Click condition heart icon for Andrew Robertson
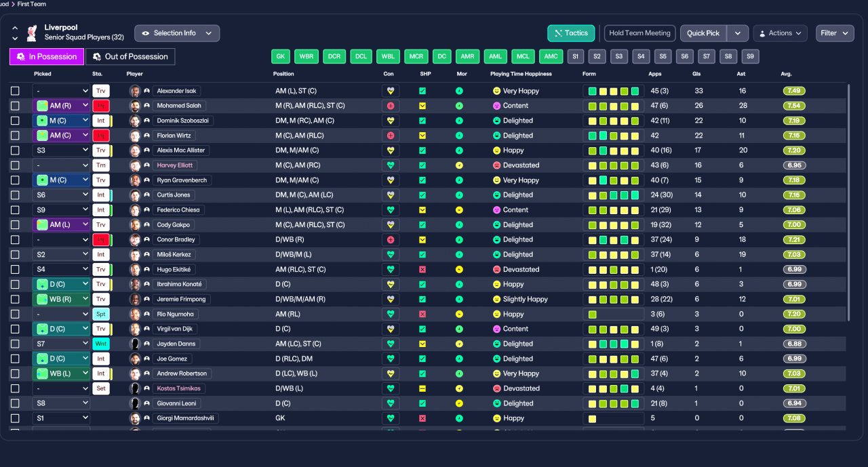 (391, 374)
